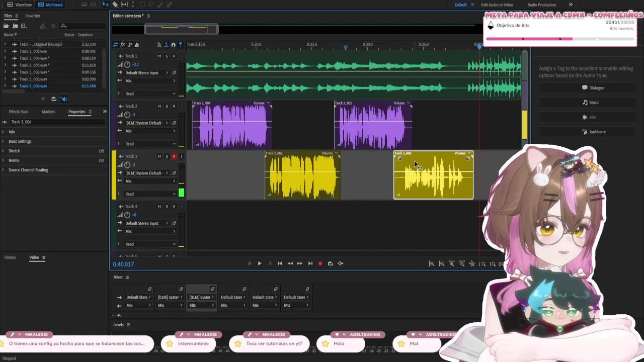The height and width of the screenshot is (362, 644).
Task: Mute Track 2
Action: (x=159, y=106)
